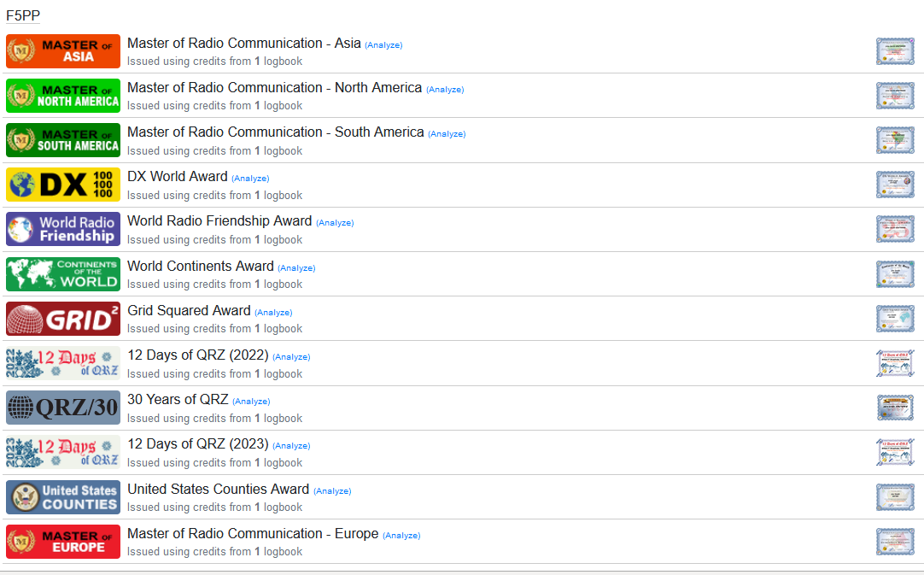Screen dimensions: 924x575
Task: View the Master of Europe certificate thumbnail
Action: click(894, 542)
